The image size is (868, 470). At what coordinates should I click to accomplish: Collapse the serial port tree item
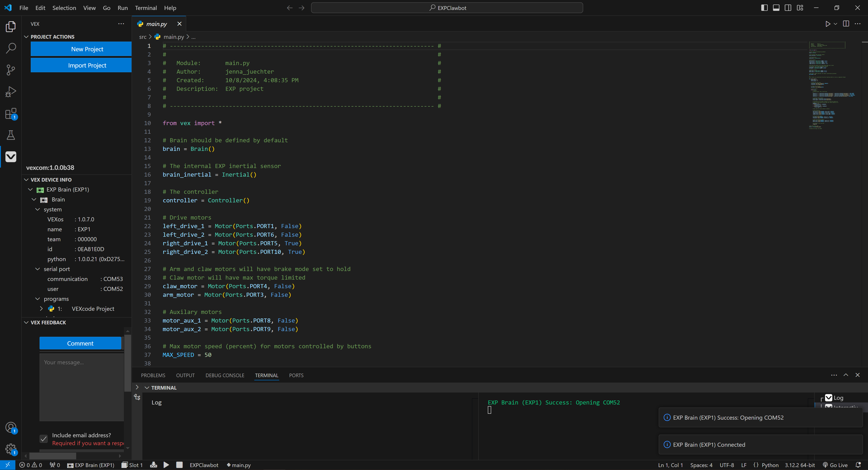38,269
